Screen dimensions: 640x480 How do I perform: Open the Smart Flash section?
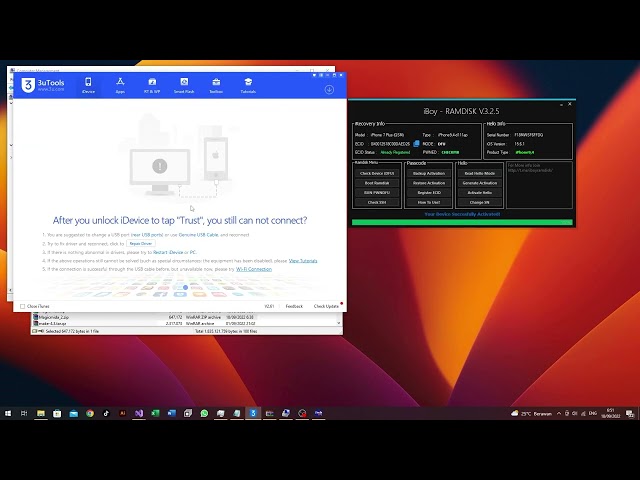pos(184,85)
